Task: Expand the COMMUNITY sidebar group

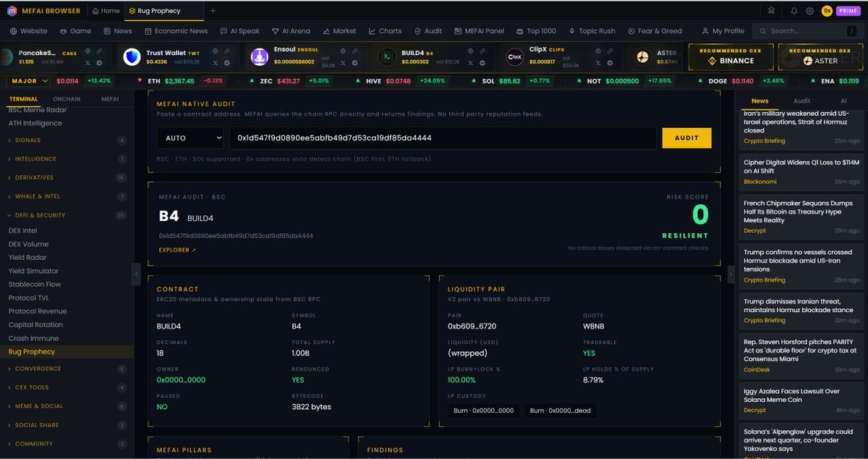Action: [x=67, y=444]
